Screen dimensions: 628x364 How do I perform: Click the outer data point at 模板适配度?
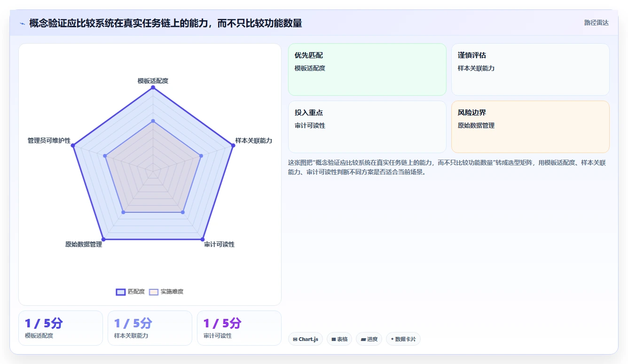click(x=153, y=87)
